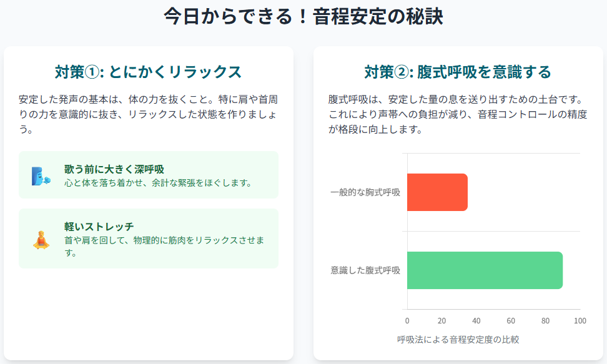Click the green bar for 意識した腹式呼吸
This screenshot has height=364, width=607.
point(485,270)
